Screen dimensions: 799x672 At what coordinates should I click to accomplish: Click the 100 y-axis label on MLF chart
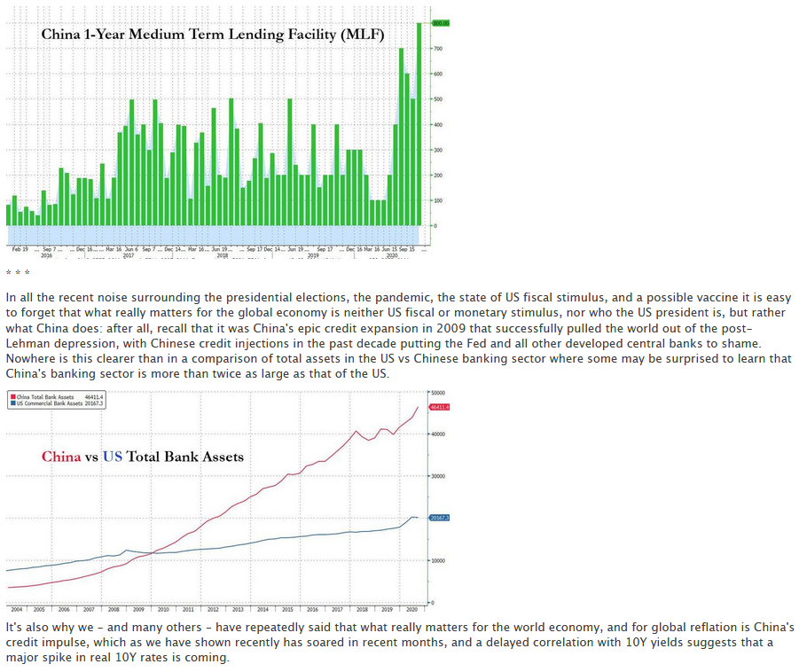coord(438,200)
